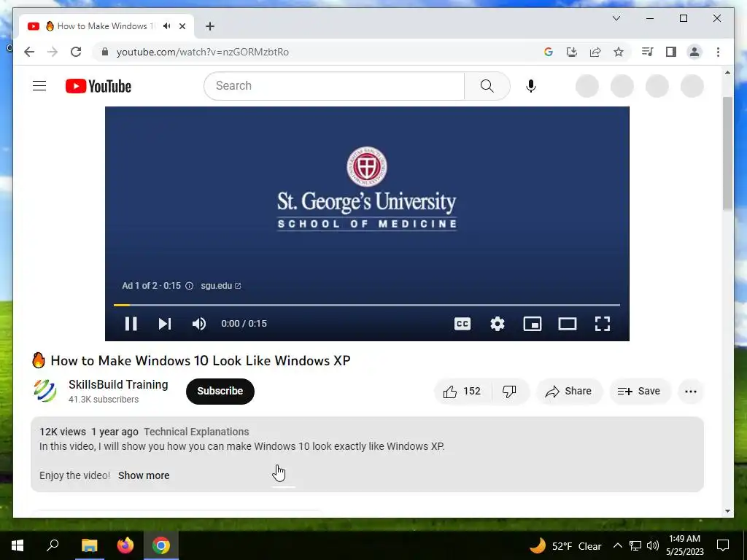Screen dimensions: 747x560
Task: Open the YouTube guide hamburger menu
Action: (39, 86)
